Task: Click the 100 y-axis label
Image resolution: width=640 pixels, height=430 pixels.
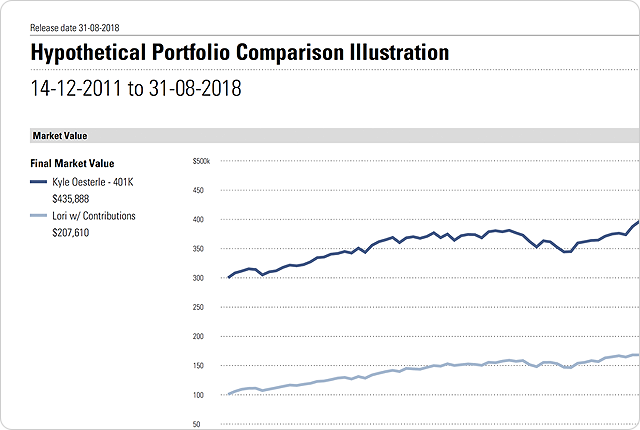Action: [x=198, y=396]
